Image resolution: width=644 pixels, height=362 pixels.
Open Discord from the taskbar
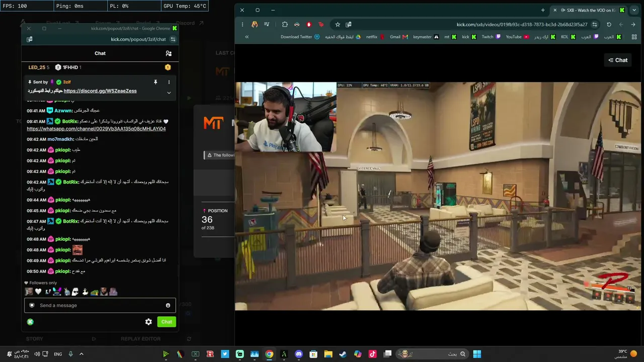tap(299, 354)
